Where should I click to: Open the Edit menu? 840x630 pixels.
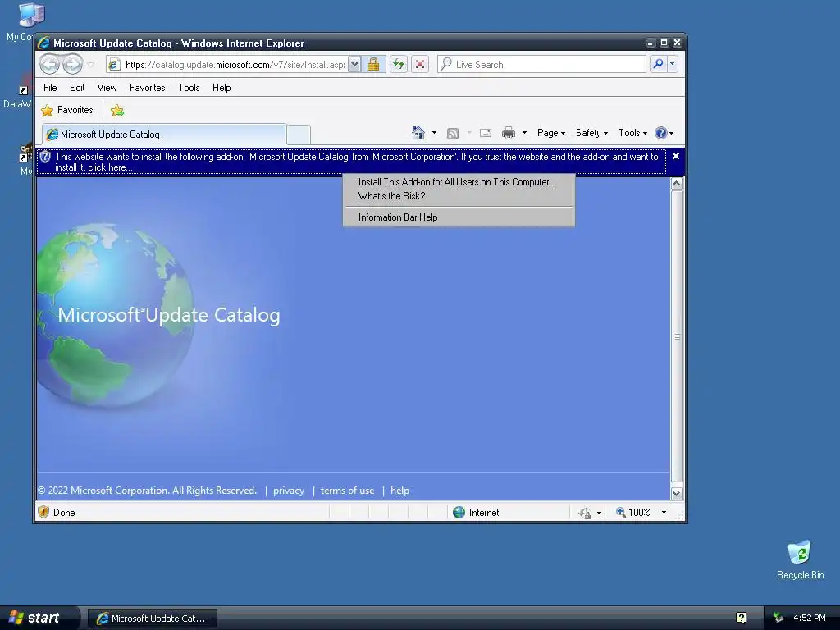pyautogui.click(x=77, y=88)
